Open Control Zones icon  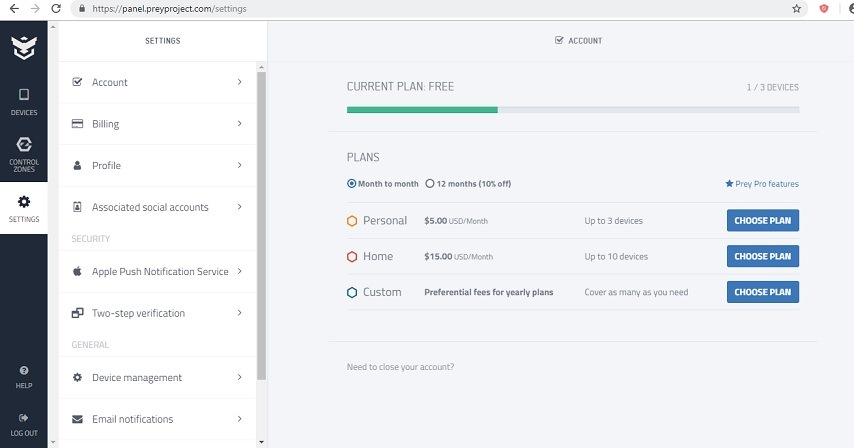(24, 146)
